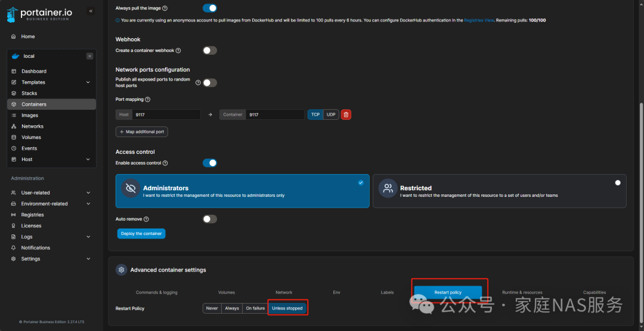Open the Runtime & resources tab
The height and width of the screenshot is (331, 644).
[x=522, y=292]
